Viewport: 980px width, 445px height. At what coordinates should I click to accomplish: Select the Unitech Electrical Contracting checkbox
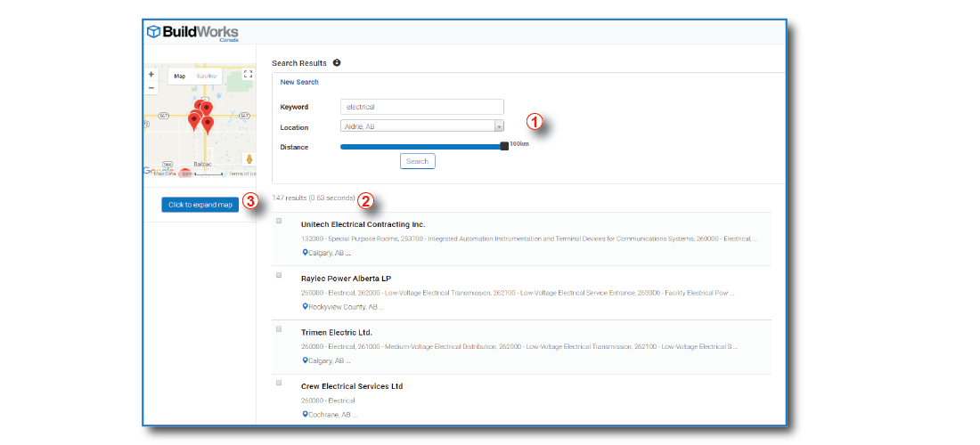[279, 221]
